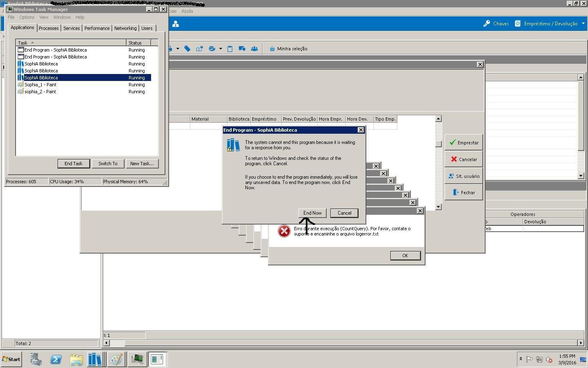Switch to the Services tab

pyautogui.click(x=71, y=28)
